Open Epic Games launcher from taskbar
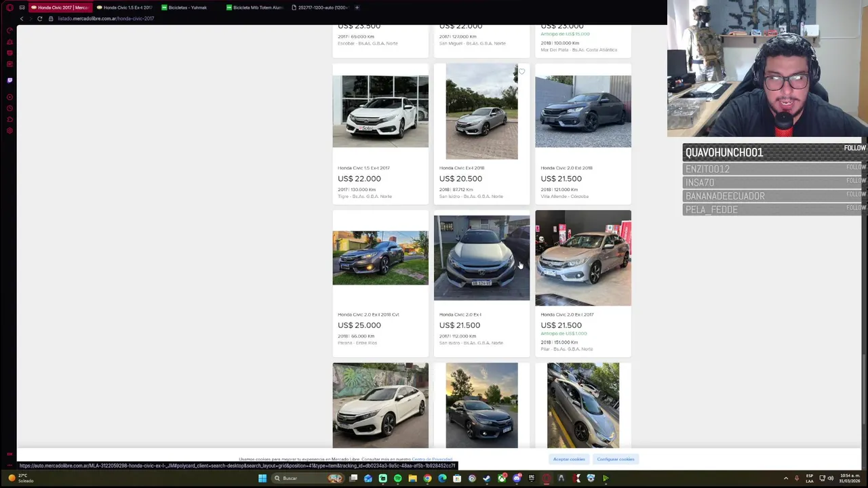This screenshot has height=488, width=868. point(532,479)
